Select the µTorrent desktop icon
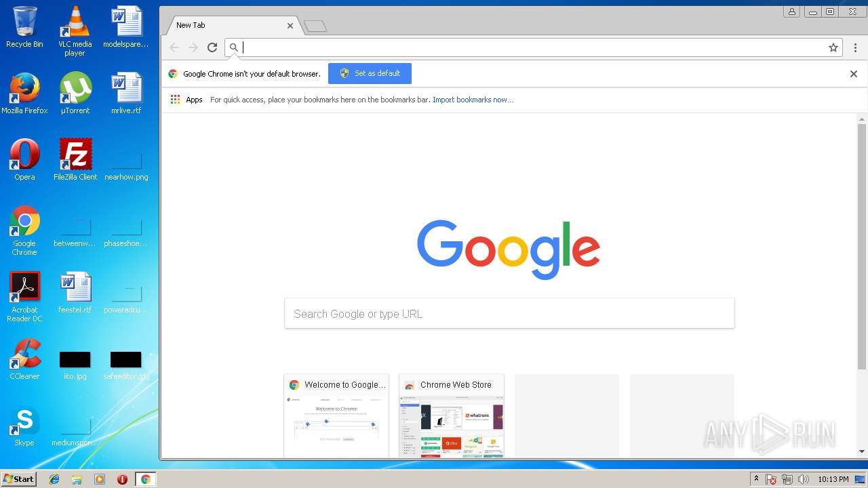This screenshot has width=868, height=488. tap(75, 93)
